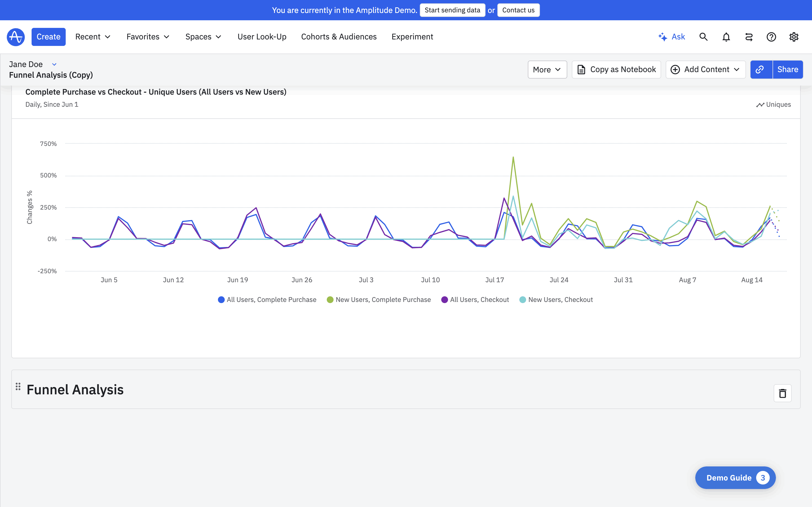Open the Demo Guide floating button
The image size is (812, 507).
point(735,477)
